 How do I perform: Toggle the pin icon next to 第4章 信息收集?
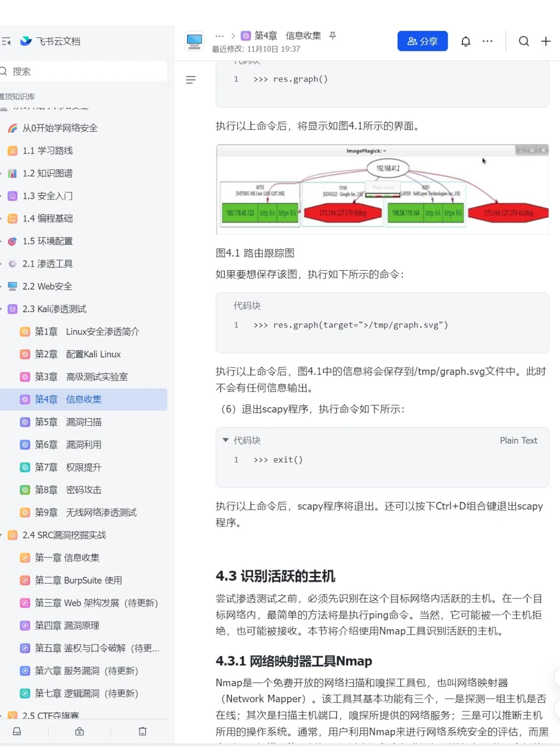click(x=332, y=36)
